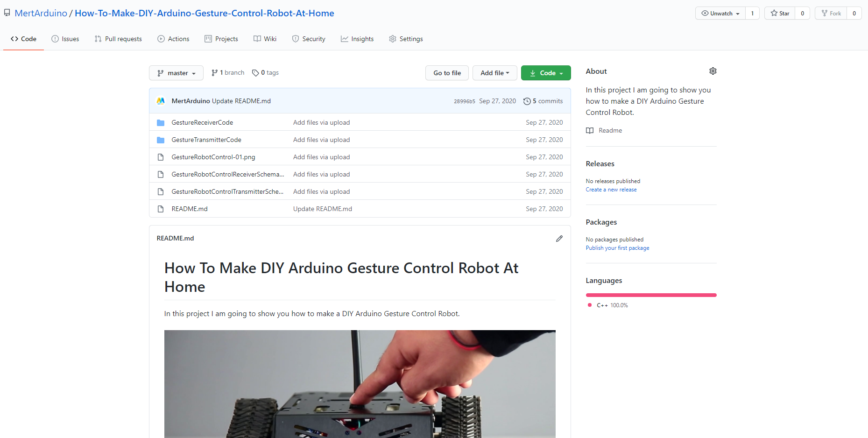Open the GestureRobotControlReceiverSchema file
868x438 pixels.
tap(228, 174)
